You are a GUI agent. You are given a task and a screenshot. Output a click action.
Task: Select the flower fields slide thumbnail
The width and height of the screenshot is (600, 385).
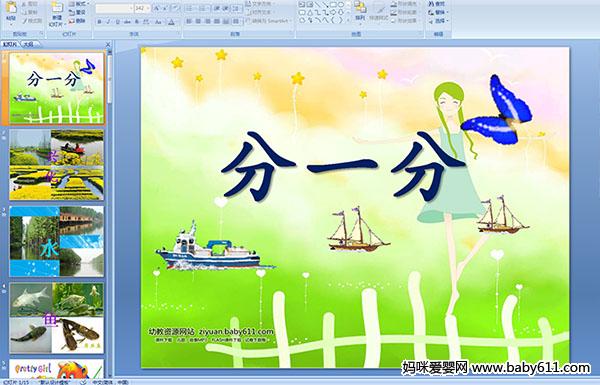click(x=57, y=165)
